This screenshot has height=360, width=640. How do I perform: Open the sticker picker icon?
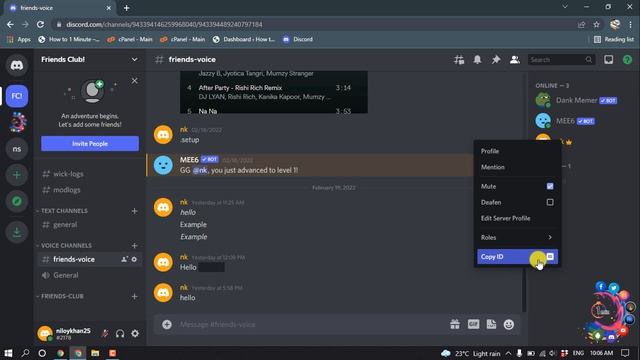coord(491,324)
